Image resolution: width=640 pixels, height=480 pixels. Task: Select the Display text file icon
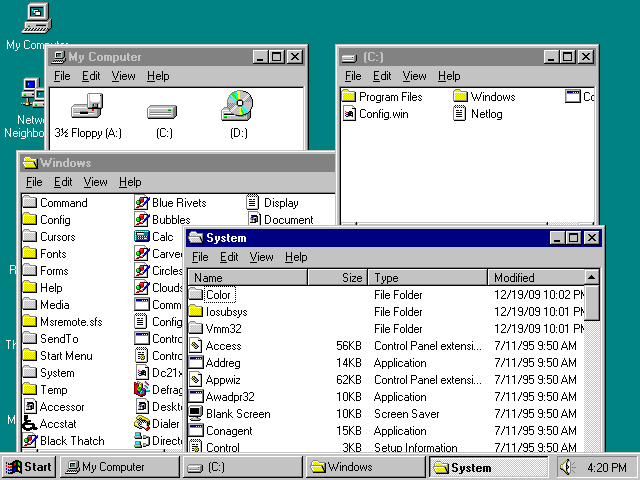(253, 202)
